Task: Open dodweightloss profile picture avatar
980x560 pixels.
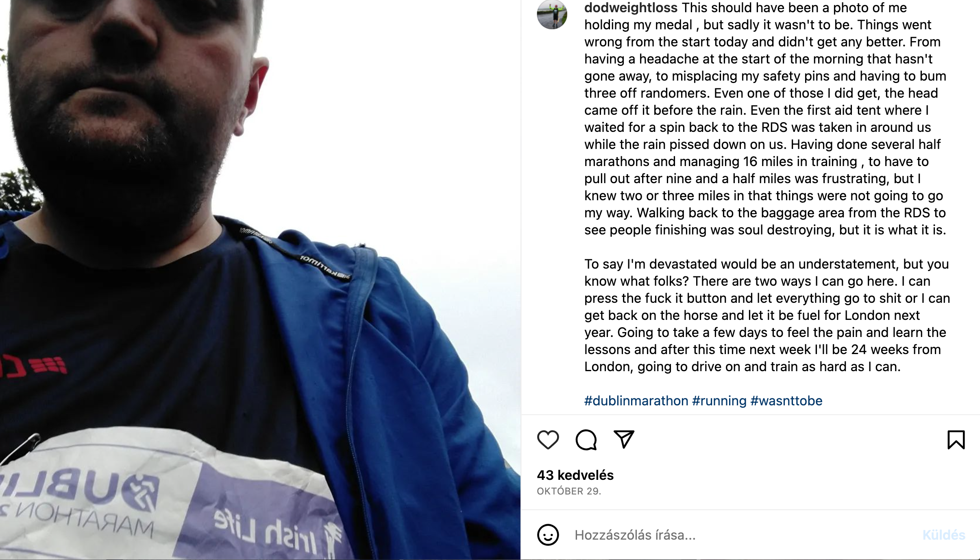Action: (x=552, y=14)
